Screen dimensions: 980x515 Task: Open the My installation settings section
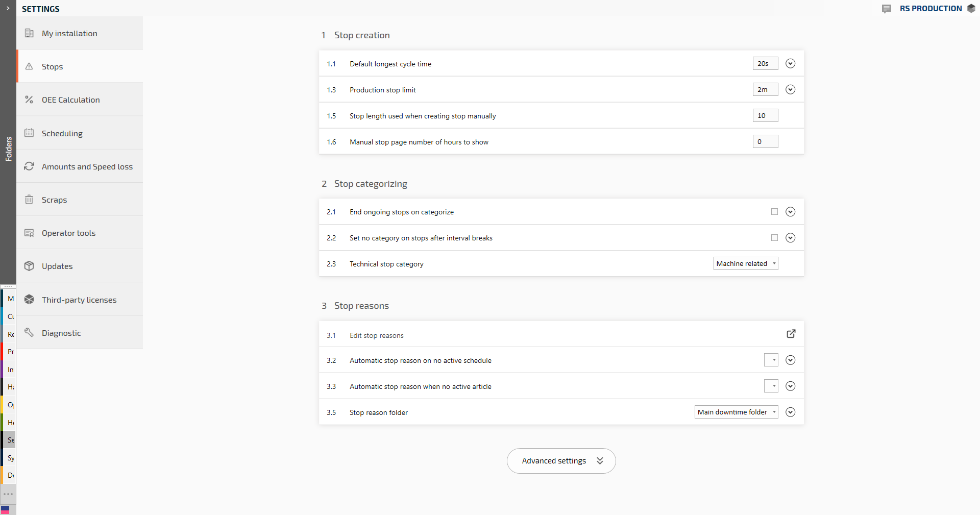pyautogui.click(x=69, y=33)
